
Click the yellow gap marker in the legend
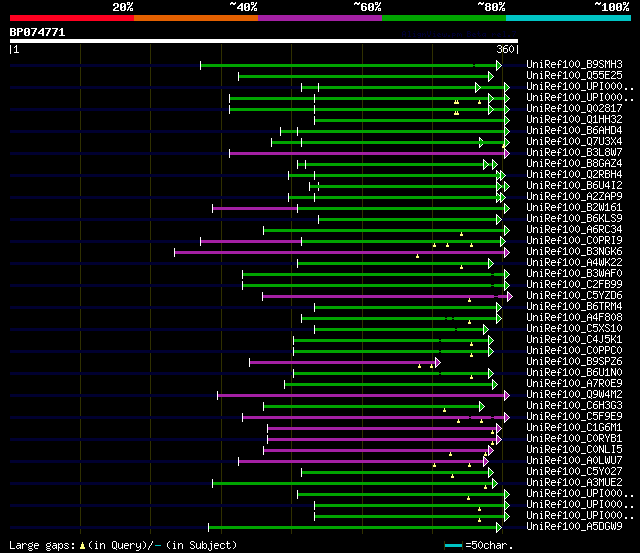tap(82, 546)
